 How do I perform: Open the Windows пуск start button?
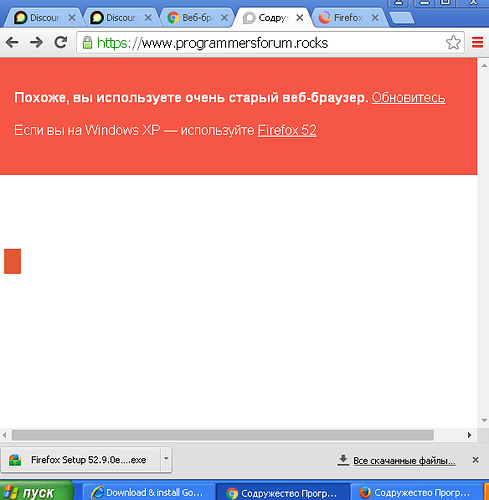[37, 491]
